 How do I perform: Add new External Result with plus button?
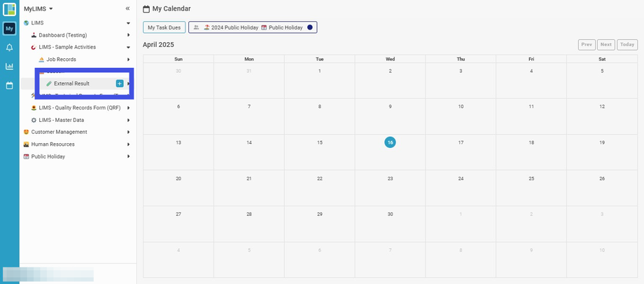[120, 83]
